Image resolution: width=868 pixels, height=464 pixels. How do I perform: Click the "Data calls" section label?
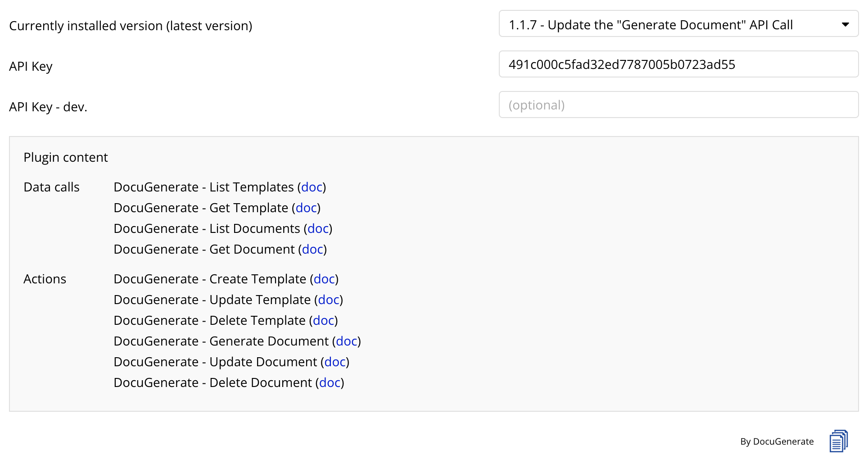pyautogui.click(x=51, y=187)
